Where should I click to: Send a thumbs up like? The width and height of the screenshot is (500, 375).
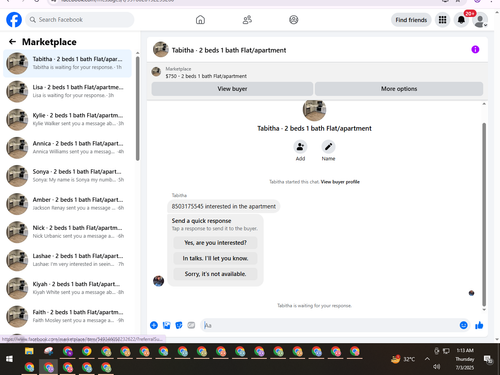point(479,325)
